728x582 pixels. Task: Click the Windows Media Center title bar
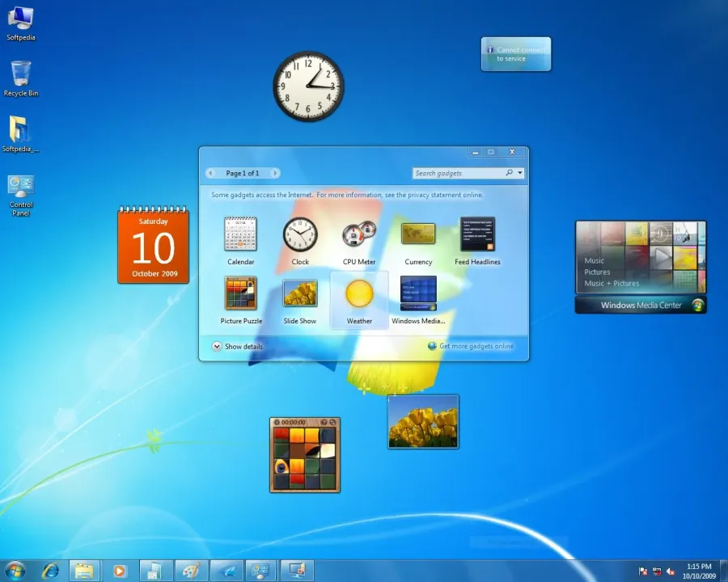pyautogui.click(x=641, y=305)
